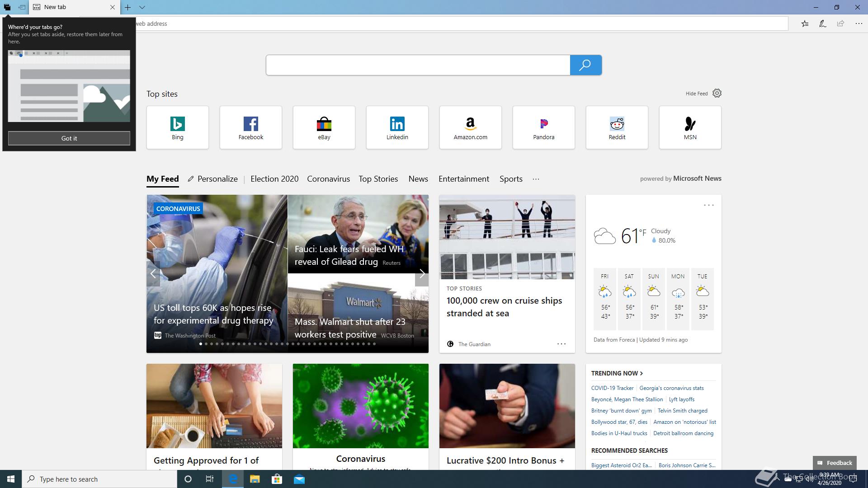The height and width of the screenshot is (488, 868).
Task: Open weather card options ellipsis
Action: [709, 205]
